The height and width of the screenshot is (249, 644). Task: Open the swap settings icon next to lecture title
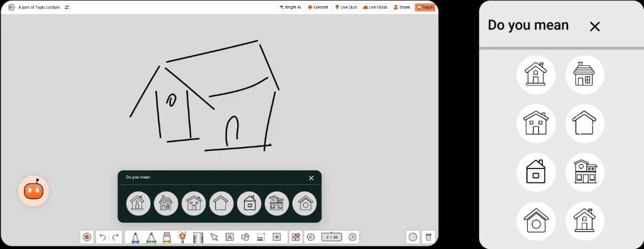click(67, 7)
